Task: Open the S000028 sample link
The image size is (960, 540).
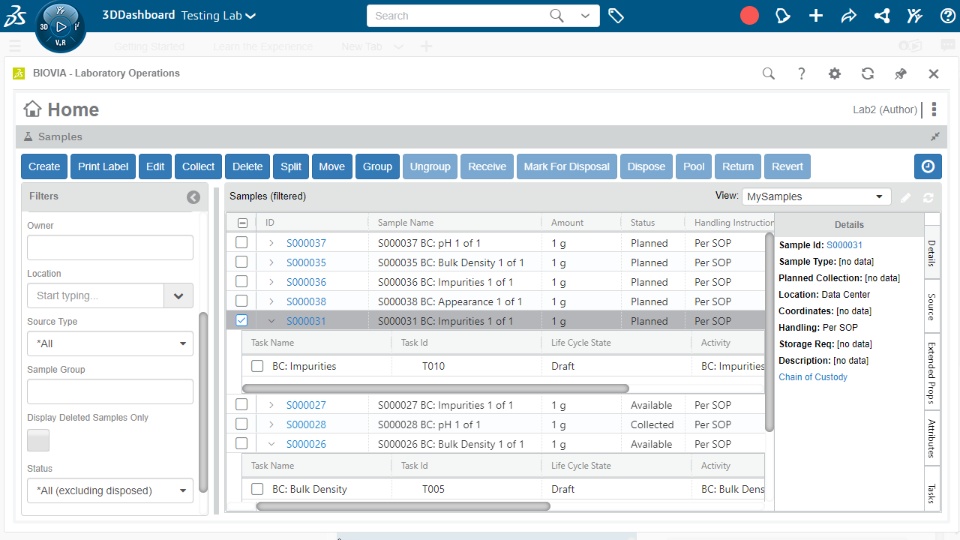Action: (x=306, y=424)
